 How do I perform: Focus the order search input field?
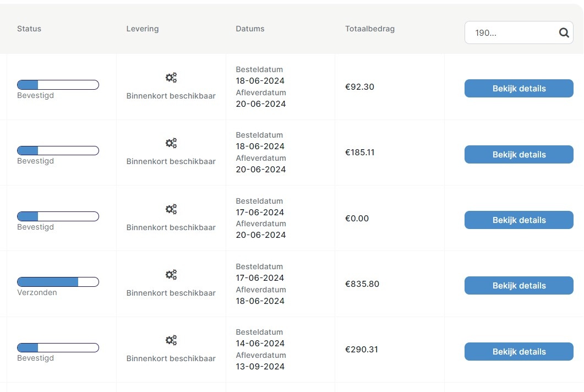click(x=509, y=32)
